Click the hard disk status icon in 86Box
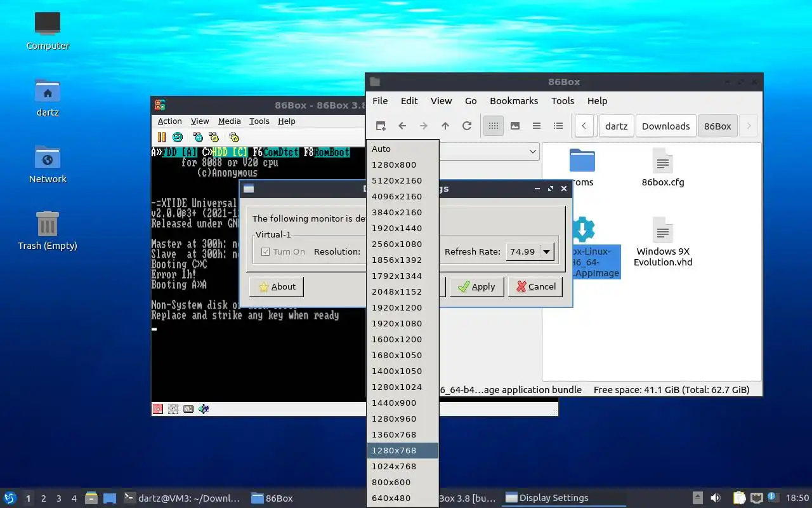 [x=188, y=409]
